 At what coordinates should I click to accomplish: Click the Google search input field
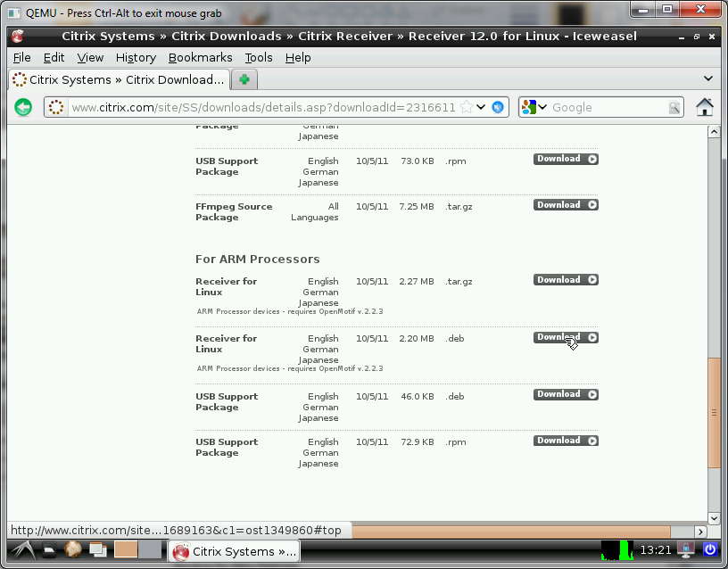[608, 107]
